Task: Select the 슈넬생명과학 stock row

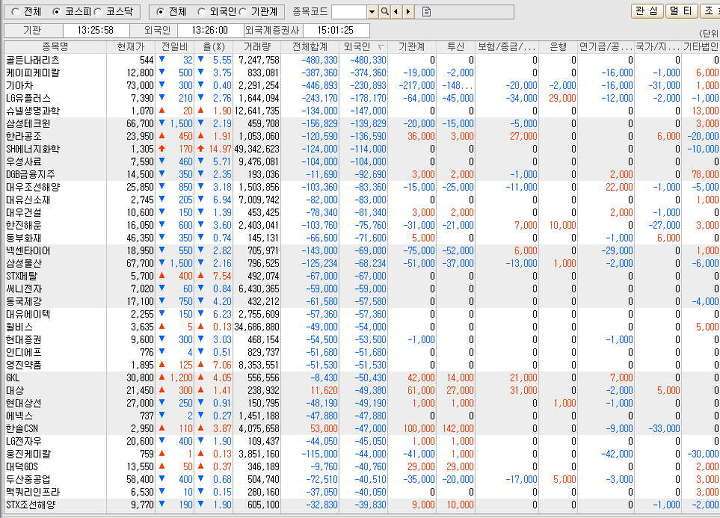Action: [362, 111]
